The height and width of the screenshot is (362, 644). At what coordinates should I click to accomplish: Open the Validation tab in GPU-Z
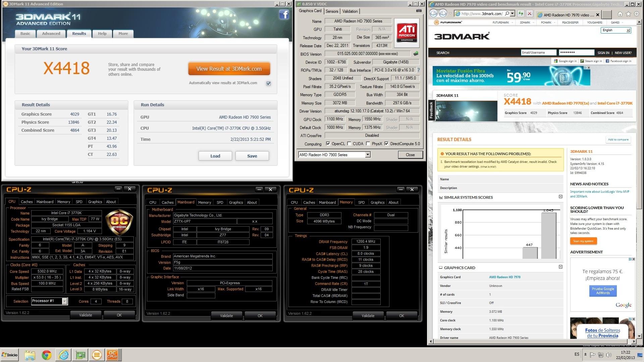pyautogui.click(x=350, y=11)
